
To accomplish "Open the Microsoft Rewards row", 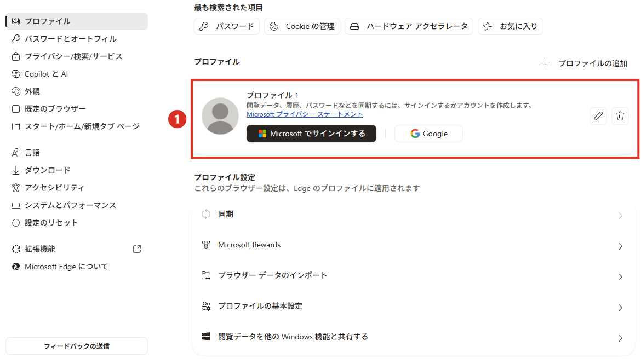I will tap(413, 245).
